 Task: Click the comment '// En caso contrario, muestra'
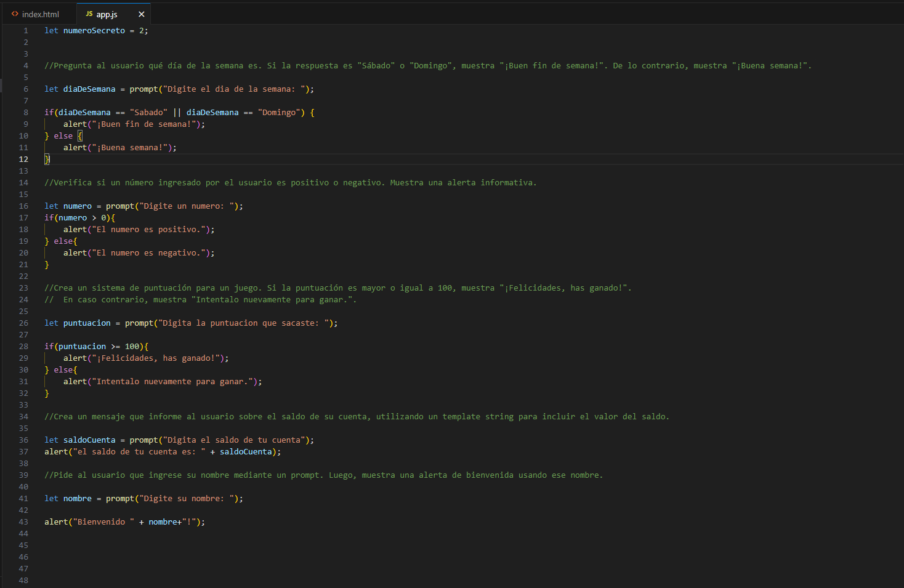[x=200, y=300]
